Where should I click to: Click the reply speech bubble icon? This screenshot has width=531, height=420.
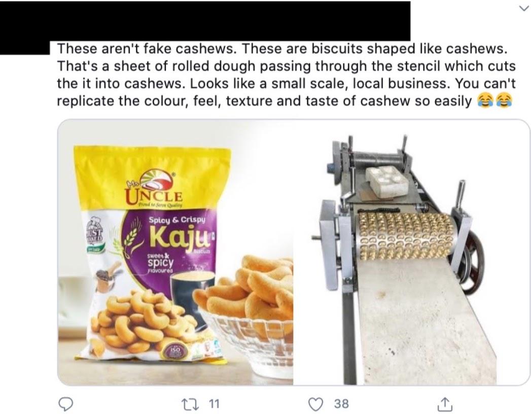66,404
